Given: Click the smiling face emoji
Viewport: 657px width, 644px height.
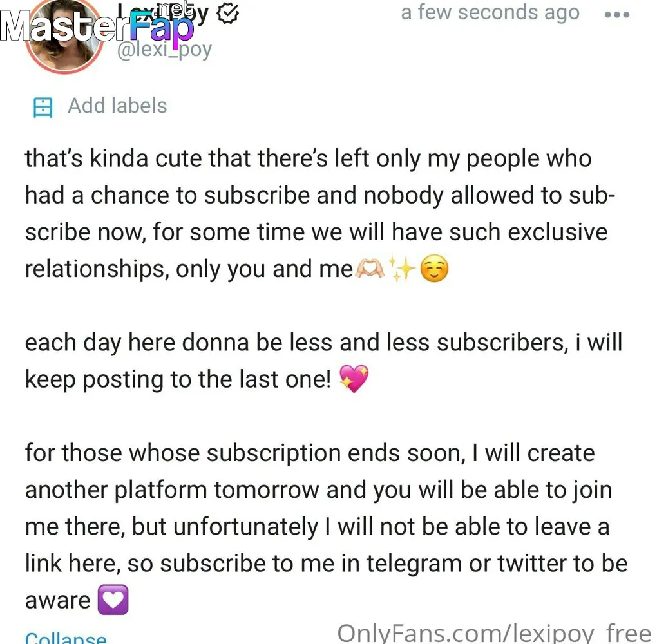Looking at the screenshot, I should tap(434, 268).
